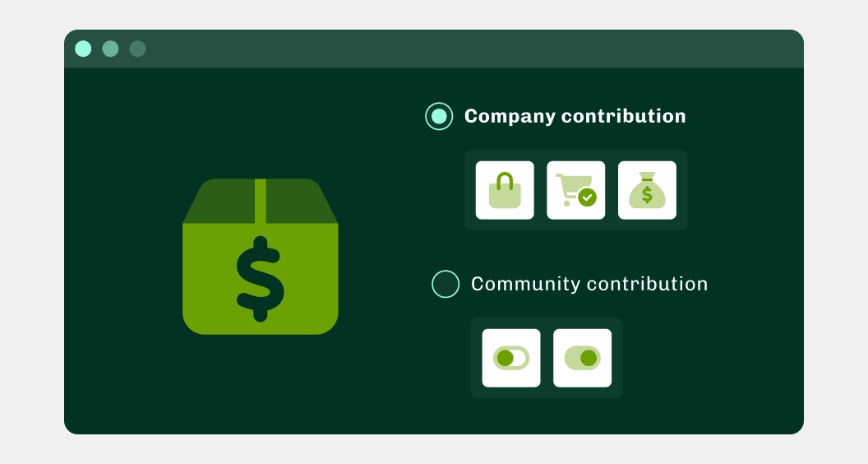This screenshot has height=464, width=868.
Task: Click the tape strip atop the box
Action: click(261, 201)
